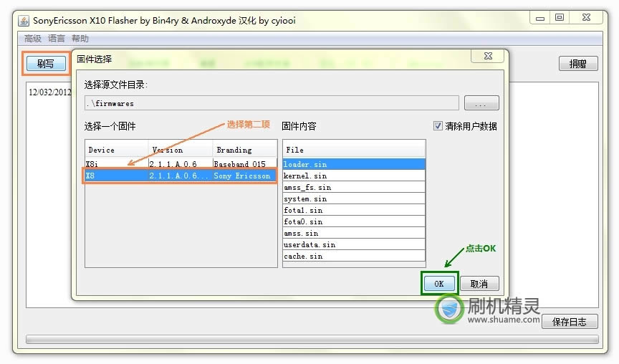Click the firmware source path field

click(271, 103)
